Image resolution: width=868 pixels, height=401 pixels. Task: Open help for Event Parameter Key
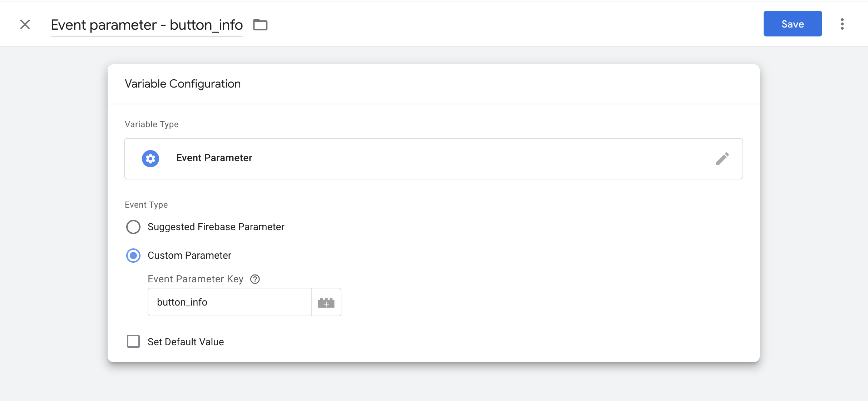tap(255, 279)
